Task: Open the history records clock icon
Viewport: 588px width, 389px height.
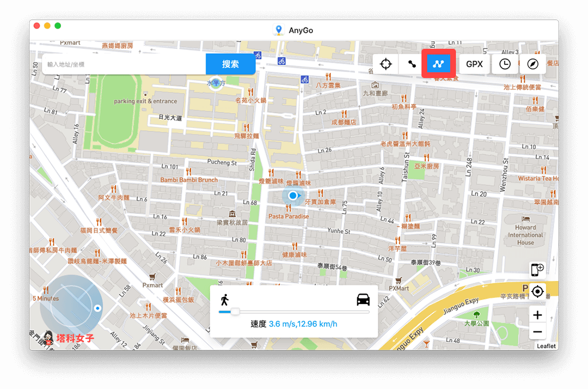Action: coord(504,64)
